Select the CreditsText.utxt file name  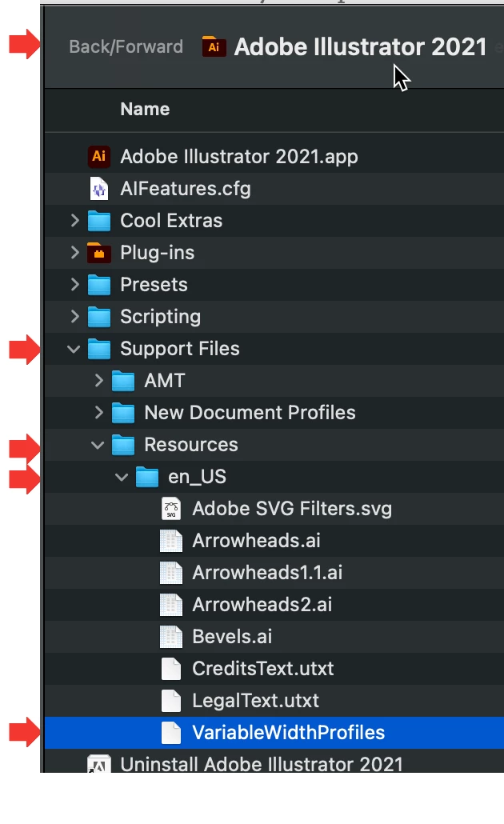click(x=262, y=669)
